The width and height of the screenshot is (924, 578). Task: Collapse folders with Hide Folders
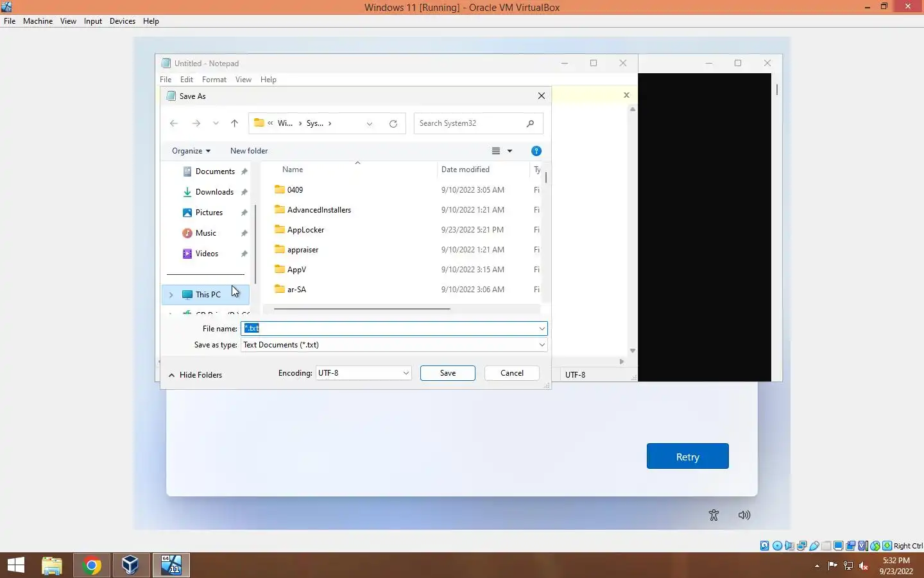click(195, 375)
